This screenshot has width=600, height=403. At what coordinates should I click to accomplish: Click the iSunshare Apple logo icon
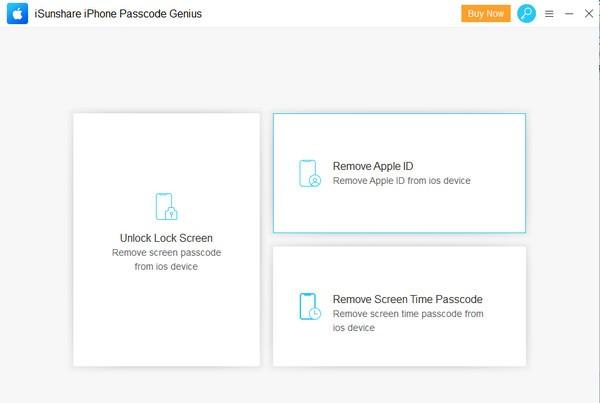(x=16, y=14)
